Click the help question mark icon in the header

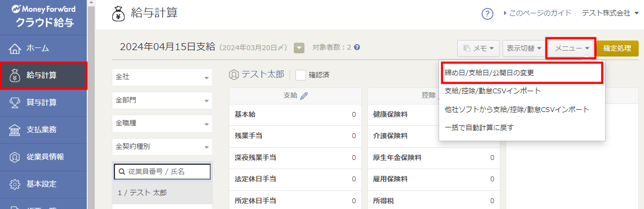coord(487,13)
